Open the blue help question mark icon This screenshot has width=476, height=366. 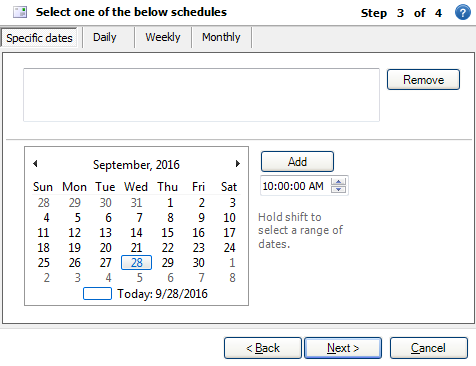coord(463,12)
